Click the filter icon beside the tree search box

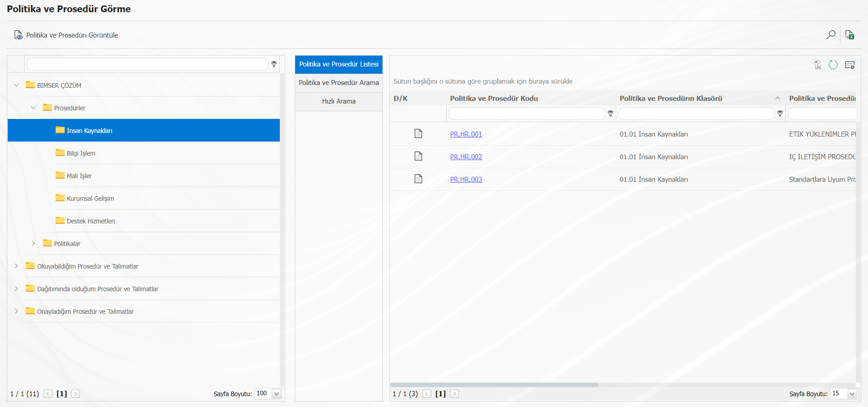coord(274,64)
